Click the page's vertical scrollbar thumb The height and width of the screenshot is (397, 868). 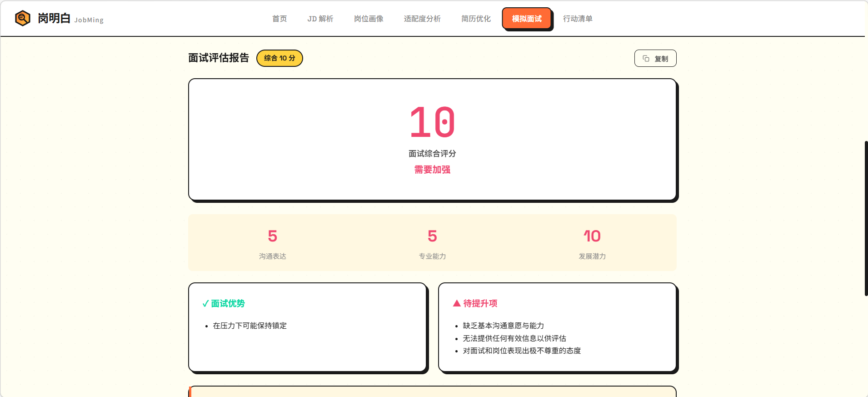(866, 218)
